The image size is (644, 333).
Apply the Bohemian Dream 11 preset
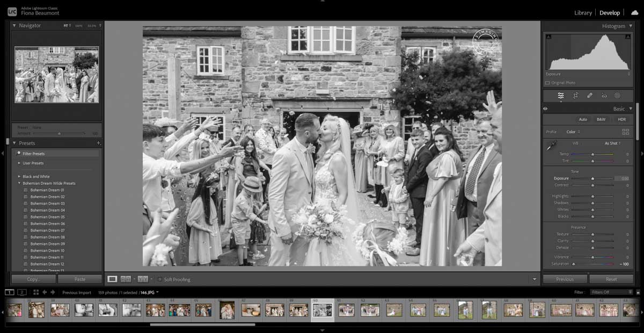[x=47, y=257]
